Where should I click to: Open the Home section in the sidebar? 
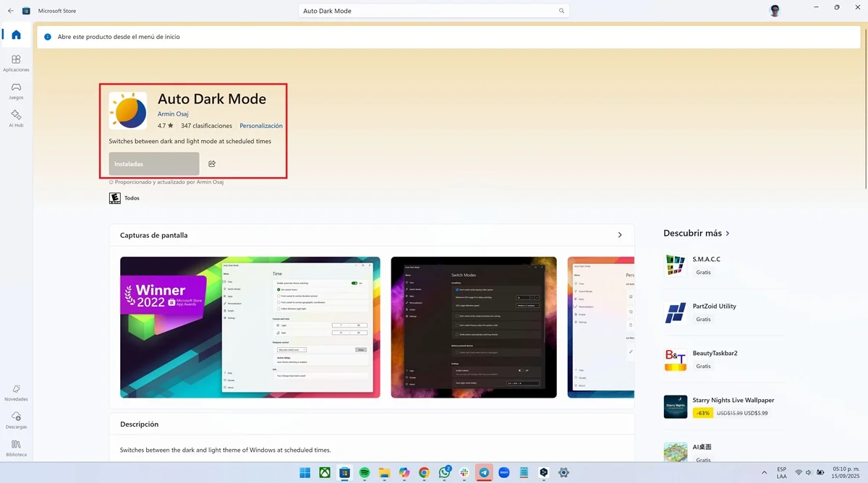(x=16, y=35)
